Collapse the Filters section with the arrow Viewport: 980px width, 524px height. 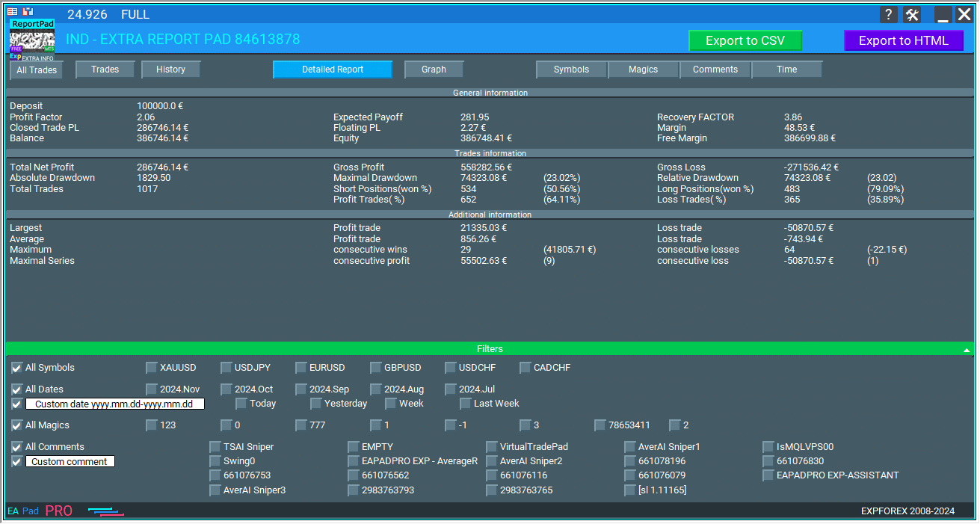[x=967, y=350]
